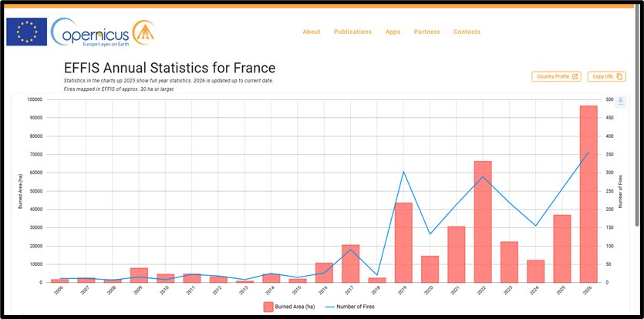Select the 2025 burned area bar
The width and height of the screenshot is (644, 319).
click(x=561, y=249)
